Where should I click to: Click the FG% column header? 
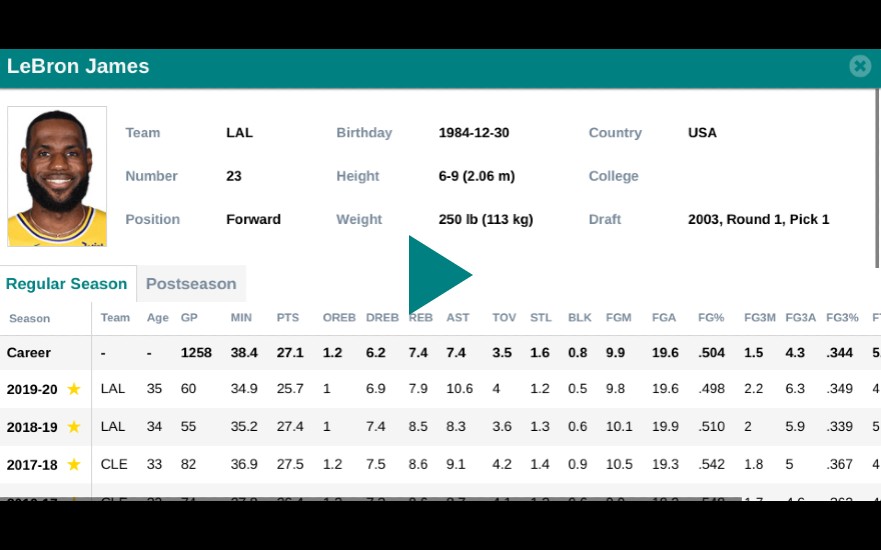click(x=711, y=317)
